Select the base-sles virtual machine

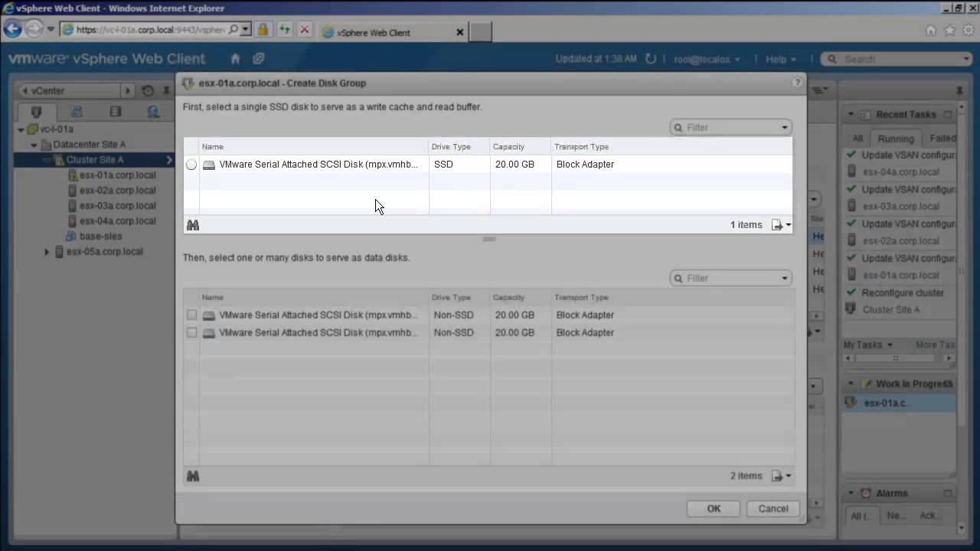[100, 236]
